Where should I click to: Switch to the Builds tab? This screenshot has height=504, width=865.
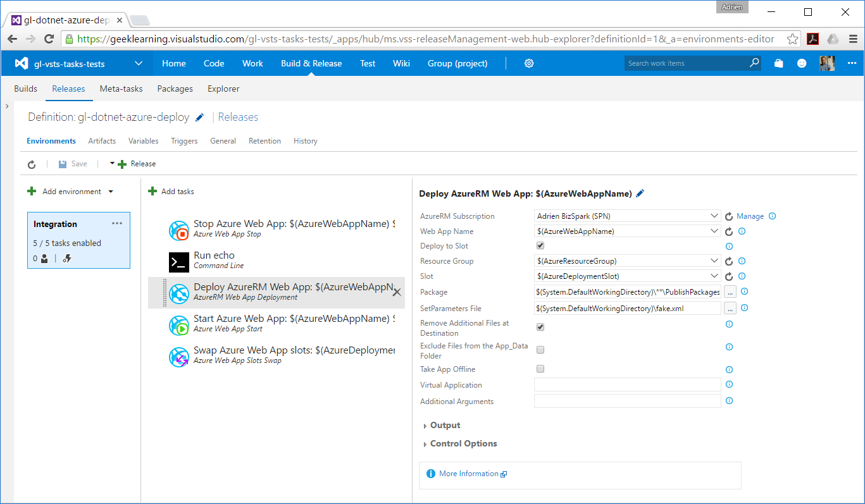26,89
